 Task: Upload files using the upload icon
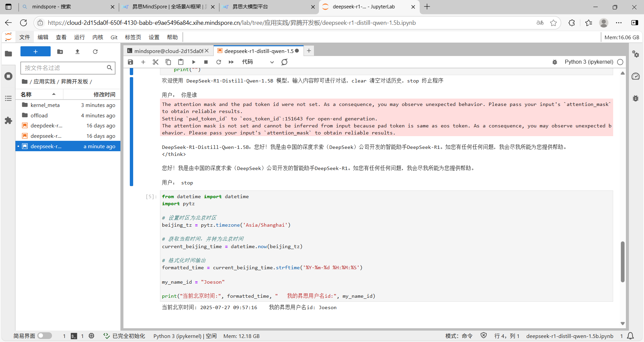(x=77, y=52)
